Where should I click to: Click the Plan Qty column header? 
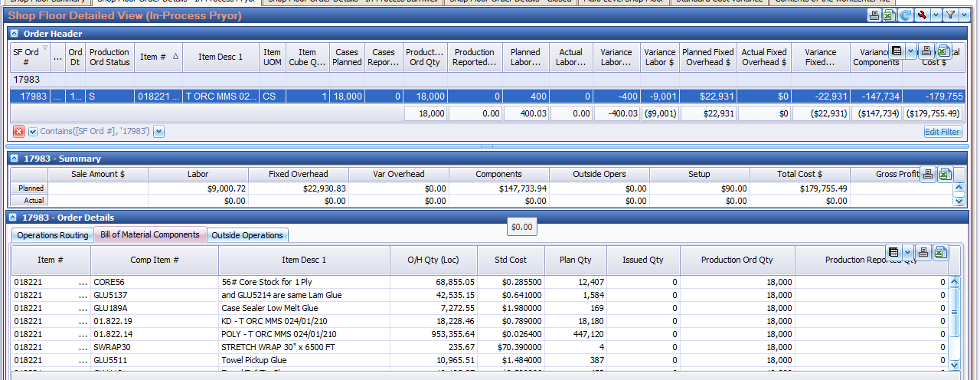576,260
